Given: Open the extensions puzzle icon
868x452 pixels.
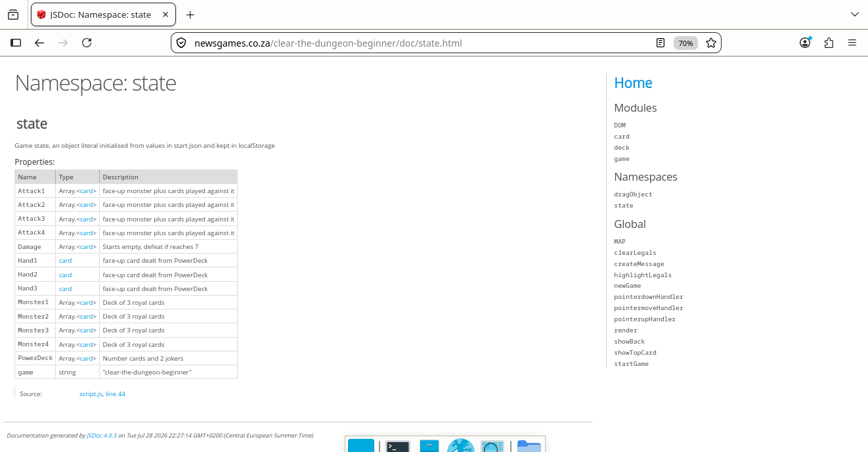Looking at the screenshot, I should (x=829, y=43).
